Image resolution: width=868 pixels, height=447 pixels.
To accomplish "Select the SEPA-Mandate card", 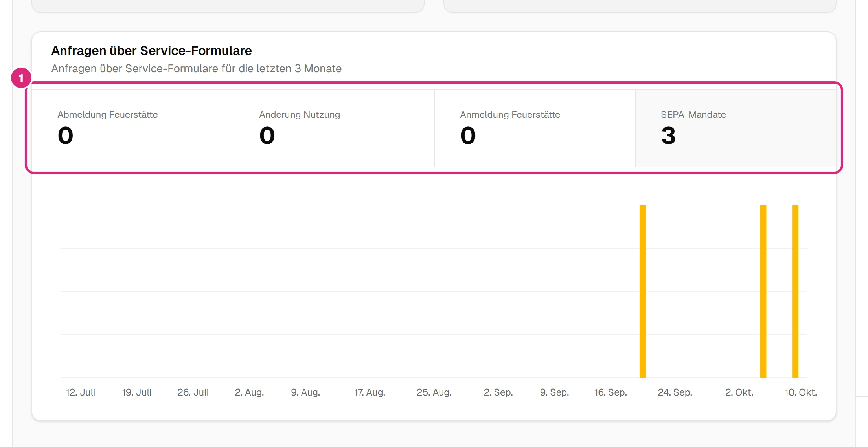I will pyautogui.click(x=736, y=128).
